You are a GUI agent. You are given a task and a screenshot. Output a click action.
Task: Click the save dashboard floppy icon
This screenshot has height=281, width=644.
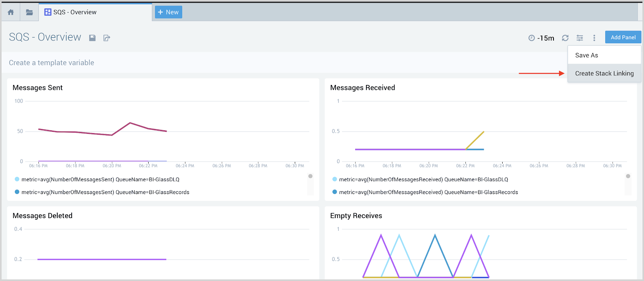[x=92, y=38]
